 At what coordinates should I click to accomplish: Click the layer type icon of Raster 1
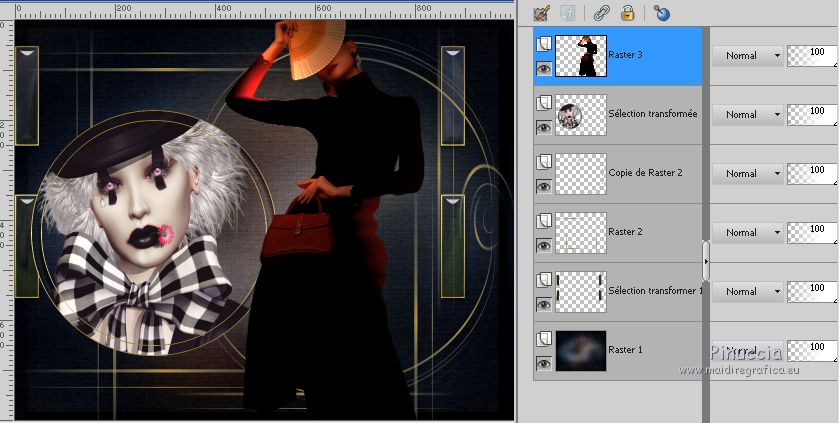point(544,339)
